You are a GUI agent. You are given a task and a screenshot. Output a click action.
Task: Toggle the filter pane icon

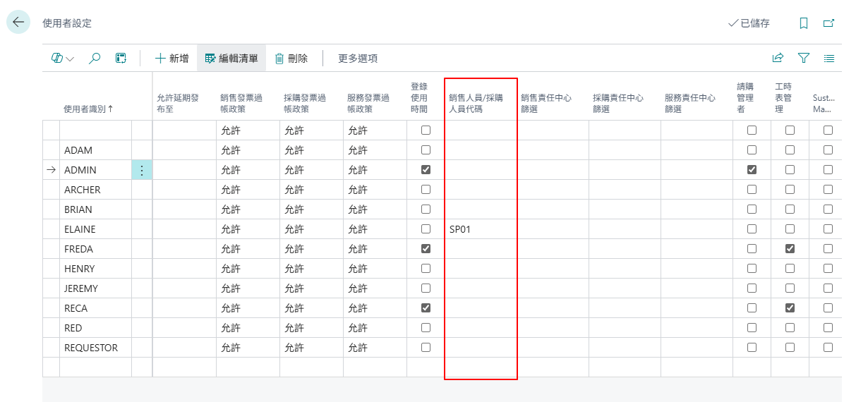click(x=804, y=59)
